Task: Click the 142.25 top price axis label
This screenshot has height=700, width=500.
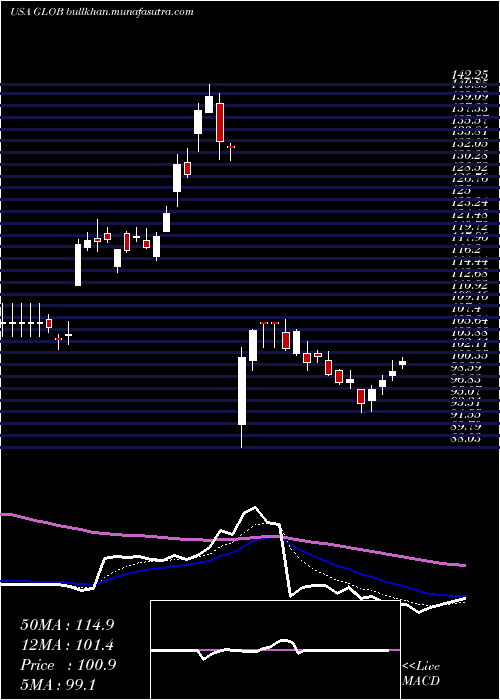Action: 469,76
